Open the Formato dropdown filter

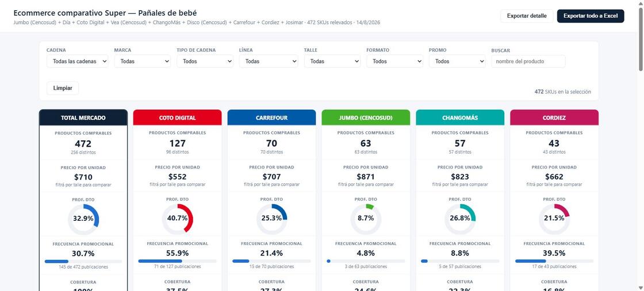coord(394,61)
